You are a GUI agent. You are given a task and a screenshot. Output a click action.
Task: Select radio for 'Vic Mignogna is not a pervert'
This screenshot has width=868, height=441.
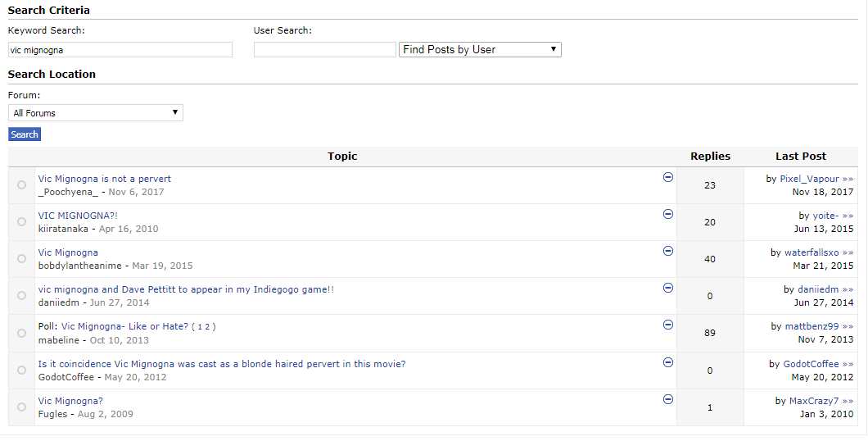pyautogui.click(x=21, y=185)
